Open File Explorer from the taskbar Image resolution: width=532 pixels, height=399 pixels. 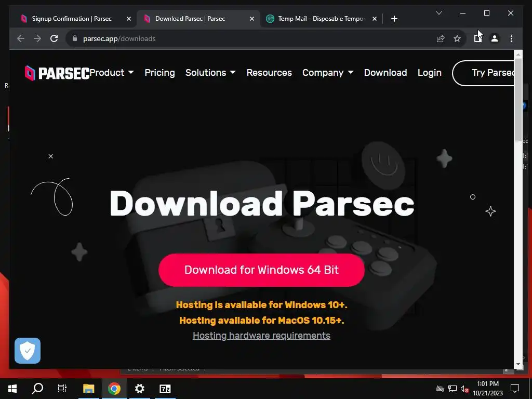pos(88,389)
